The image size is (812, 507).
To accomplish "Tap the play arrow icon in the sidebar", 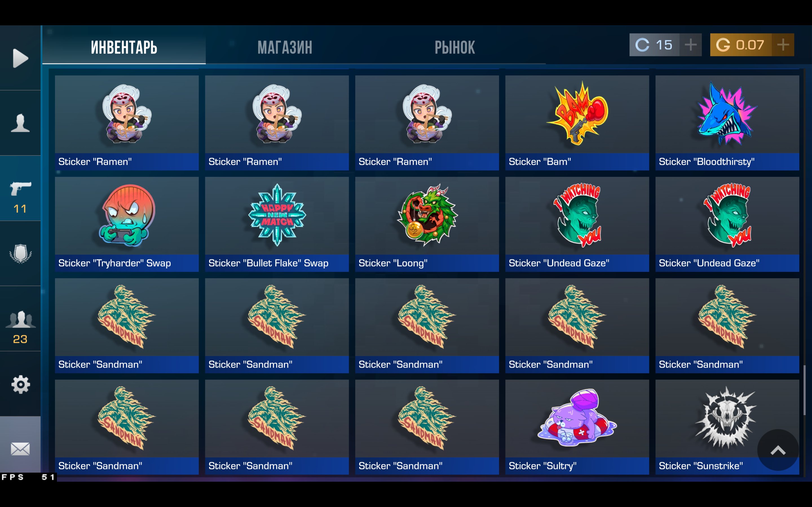I will pyautogui.click(x=21, y=58).
